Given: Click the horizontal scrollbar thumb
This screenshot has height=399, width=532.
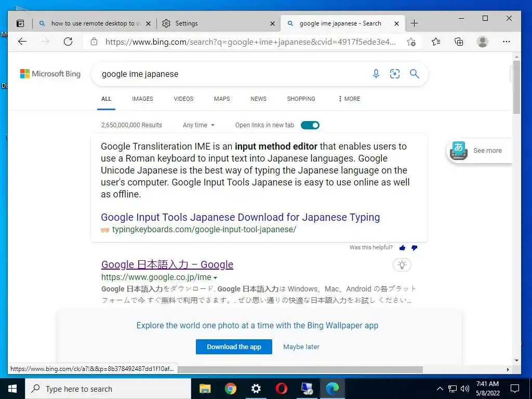Looking at the screenshot, I should pos(300,369).
